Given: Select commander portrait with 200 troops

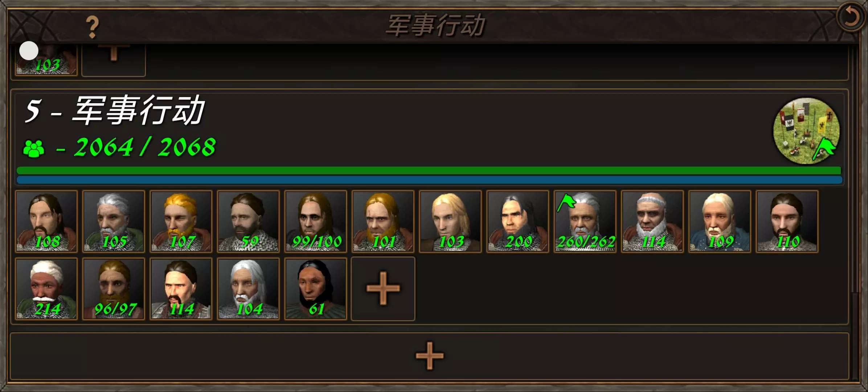Looking at the screenshot, I should tap(517, 221).
